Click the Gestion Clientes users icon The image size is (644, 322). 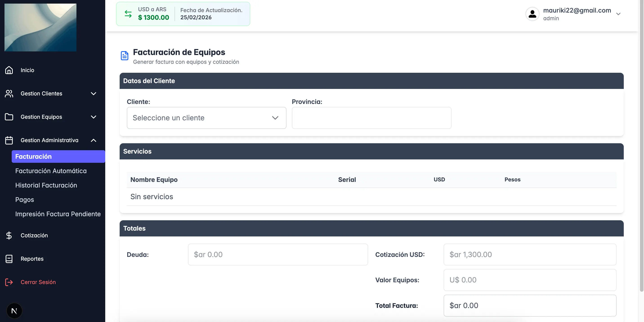click(9, 94)
